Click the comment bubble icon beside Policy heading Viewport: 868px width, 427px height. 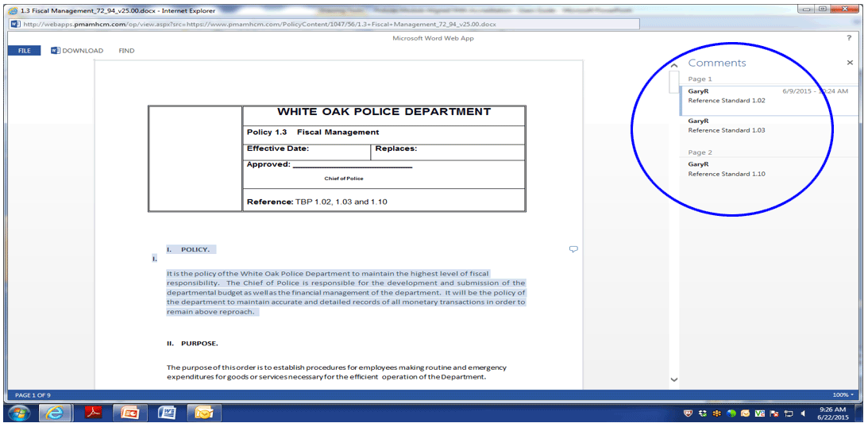coord(573,249)
